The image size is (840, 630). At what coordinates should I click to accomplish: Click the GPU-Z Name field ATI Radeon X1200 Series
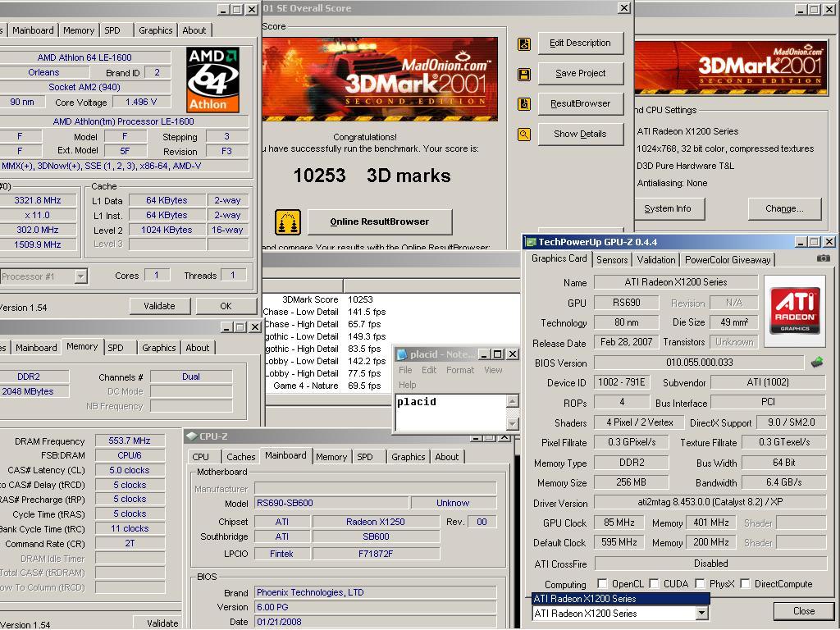[676, 282]
